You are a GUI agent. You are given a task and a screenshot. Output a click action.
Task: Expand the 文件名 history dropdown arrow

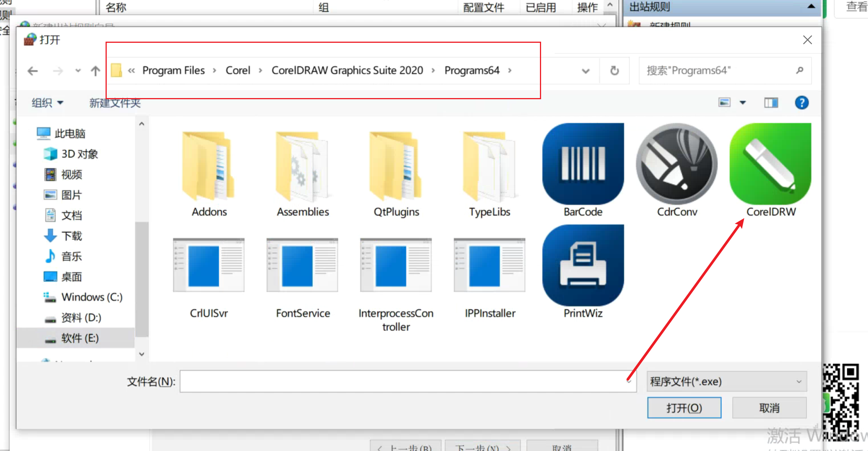629,381
